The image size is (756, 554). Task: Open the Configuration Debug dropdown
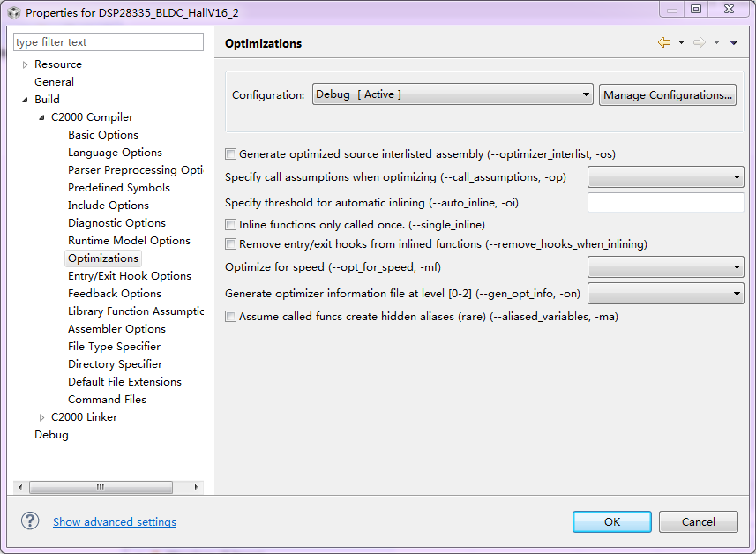pyautogui.click(x=453, y=94)
